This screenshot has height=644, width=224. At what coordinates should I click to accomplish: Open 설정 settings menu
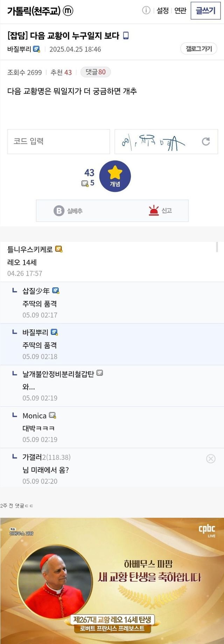tap(162, 11)
